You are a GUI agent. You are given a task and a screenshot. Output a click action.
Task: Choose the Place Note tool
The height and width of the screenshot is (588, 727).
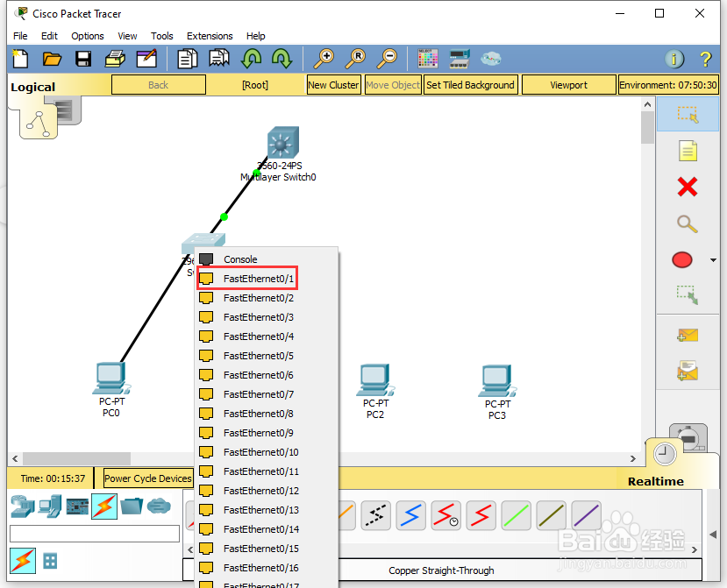[688, 151]
